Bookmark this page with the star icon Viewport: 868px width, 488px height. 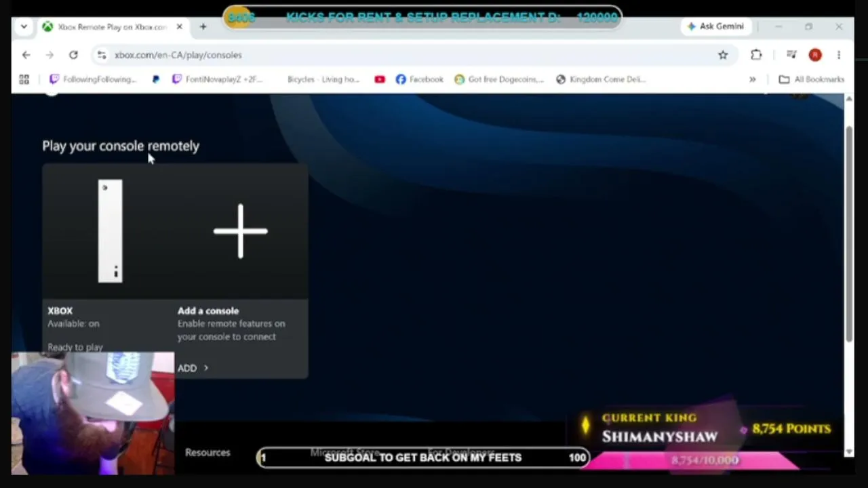point(723,55)
